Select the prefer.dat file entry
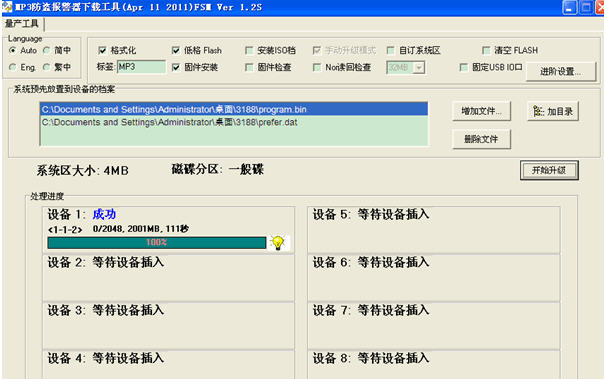This screenshot has height=379, width=604. tap(234, 122)
